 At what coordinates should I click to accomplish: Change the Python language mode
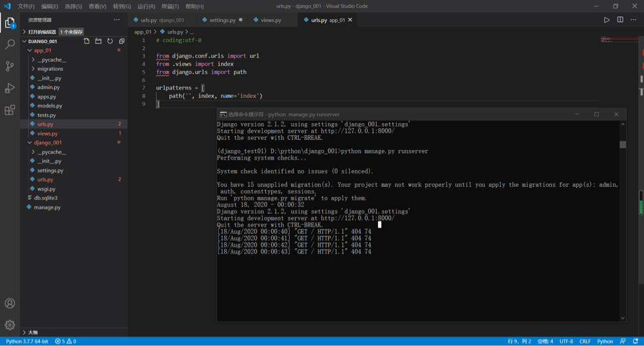click(x=605, y=341)
